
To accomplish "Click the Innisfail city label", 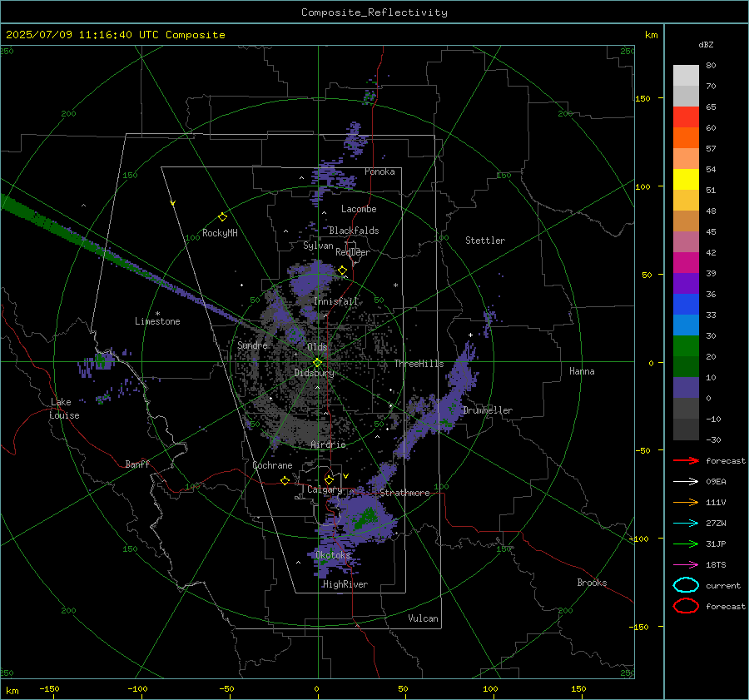I will click(x=335, y=301).
